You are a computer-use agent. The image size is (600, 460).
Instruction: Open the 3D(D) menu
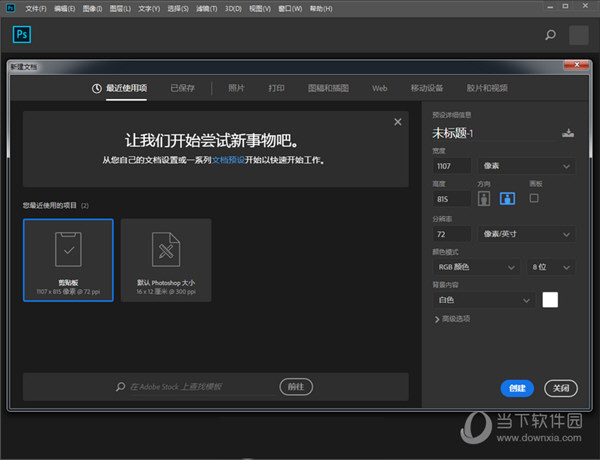[x=233, y=8]
